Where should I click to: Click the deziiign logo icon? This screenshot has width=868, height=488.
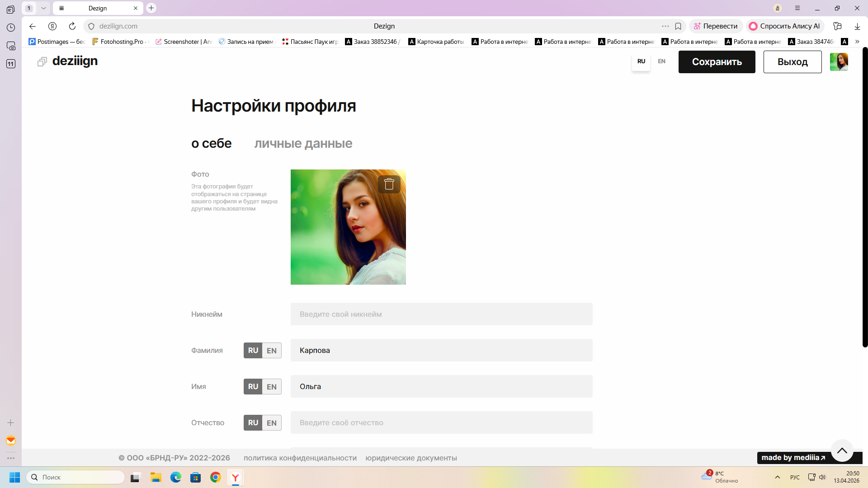click(42, 61)
